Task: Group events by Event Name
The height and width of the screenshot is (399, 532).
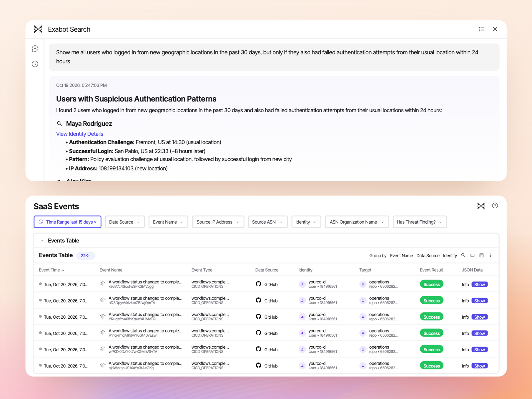Action: point(401,255)
